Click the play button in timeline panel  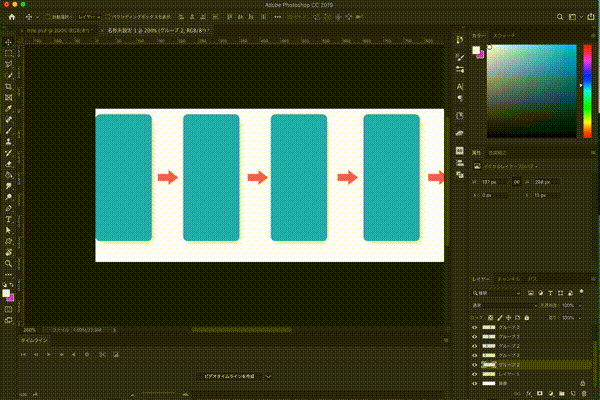tap(50, 354)
